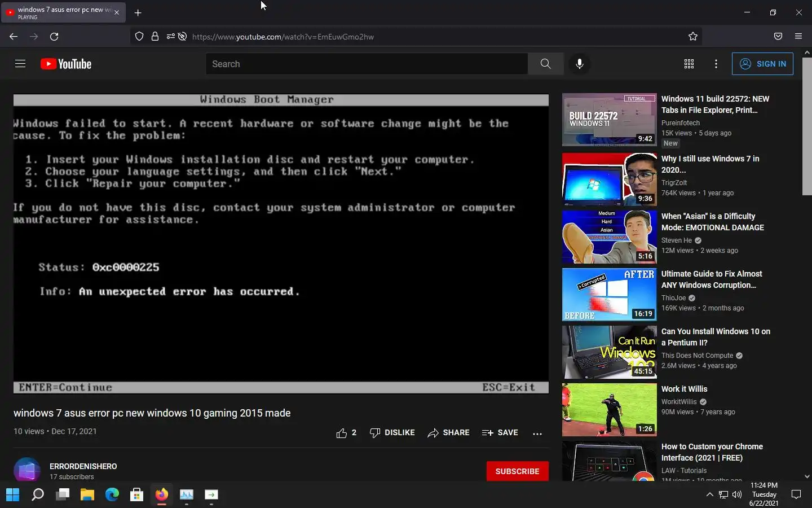The image size is (812, 508).
Task: Open the Work it Willis video thumbnail
Action: coord(610,410)
